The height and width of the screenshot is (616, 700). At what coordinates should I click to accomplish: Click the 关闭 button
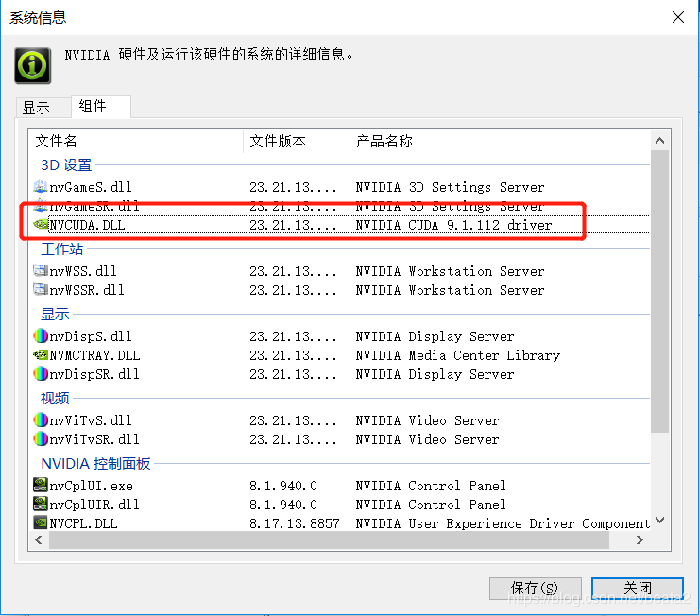coord(638,589)
